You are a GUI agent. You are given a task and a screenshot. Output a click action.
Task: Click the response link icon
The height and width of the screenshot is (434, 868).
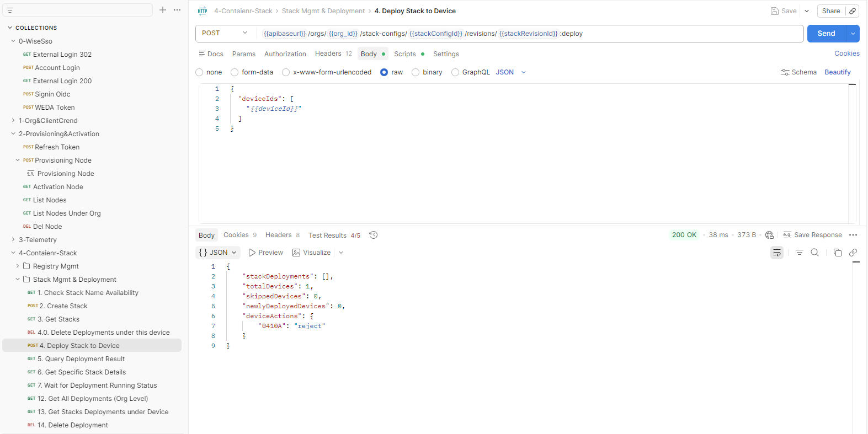click(x=853, y=253)
